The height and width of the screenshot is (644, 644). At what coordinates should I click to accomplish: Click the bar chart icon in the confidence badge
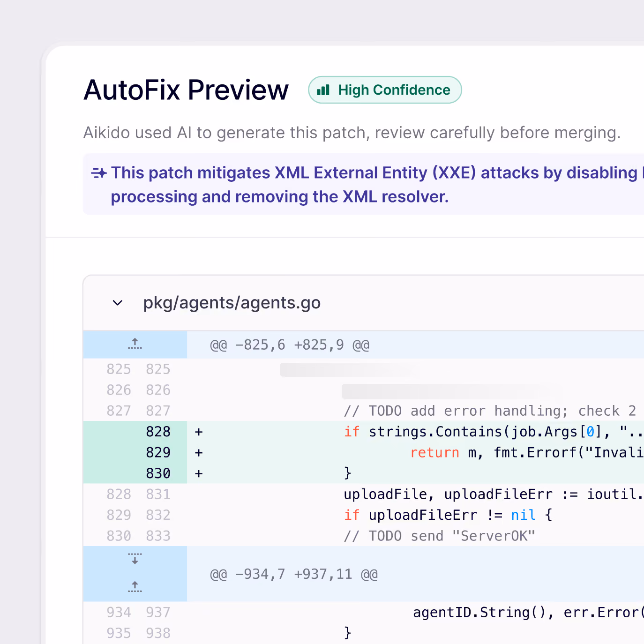[x=323, y=90]
